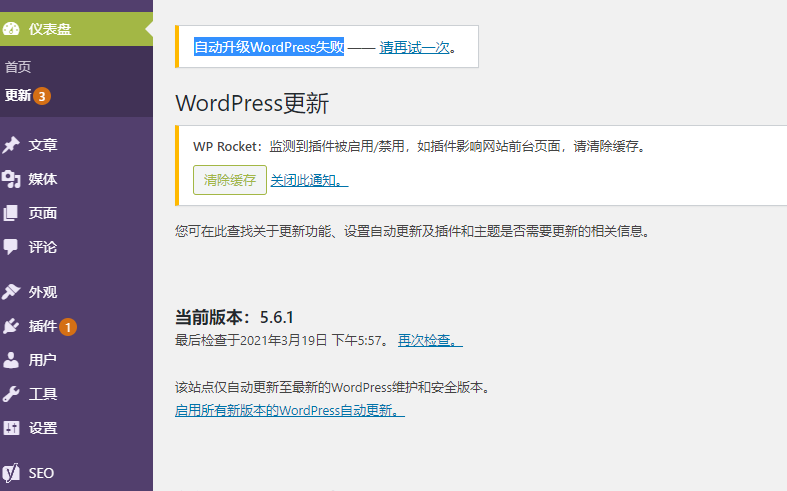
Task: Click the dashboard gauge icon
Action: tap(11, 29)
